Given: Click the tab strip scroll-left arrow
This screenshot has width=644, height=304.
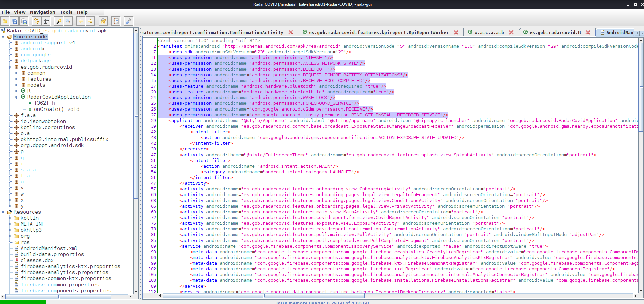Looking at the screenshot, I should pos(637,33).
